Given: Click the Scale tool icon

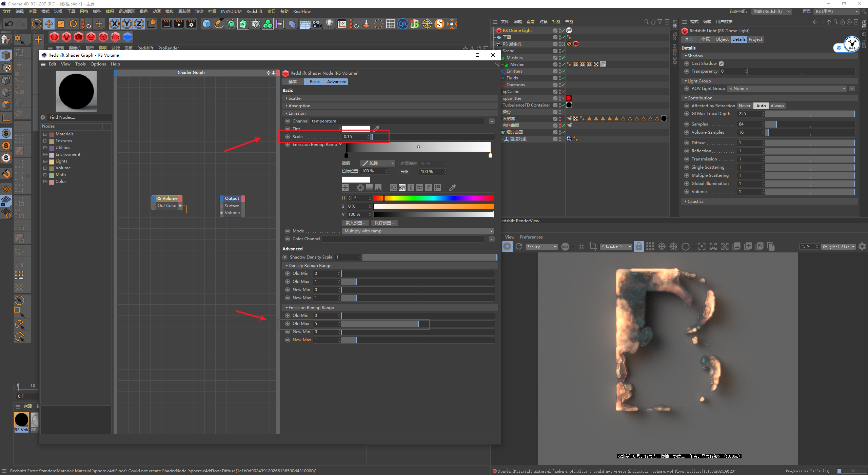Looking at the screenshot, I should 61,24.
